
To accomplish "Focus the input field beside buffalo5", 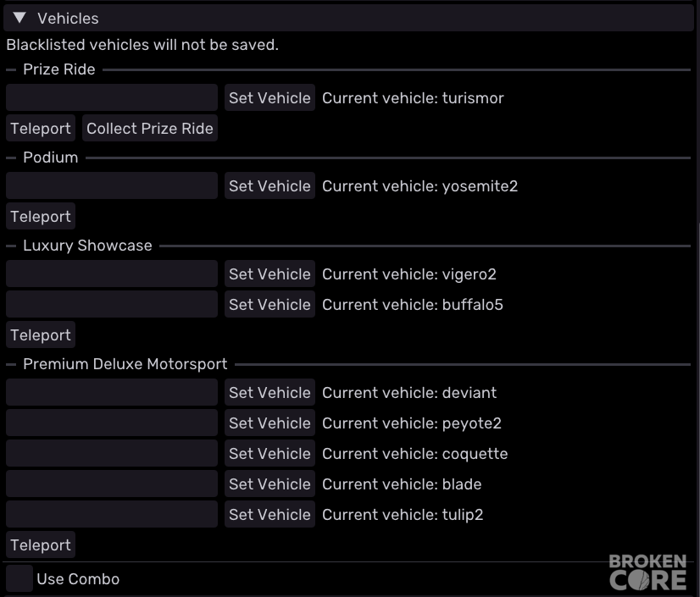I will click(112, 304).
